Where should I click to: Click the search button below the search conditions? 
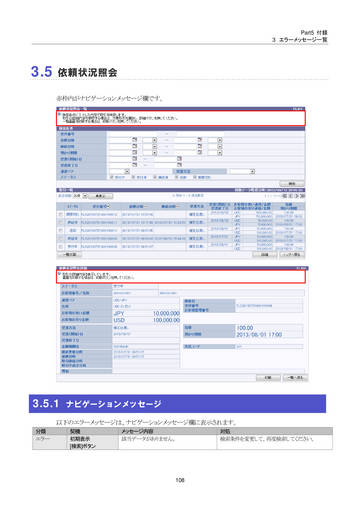tap(292, 184)
